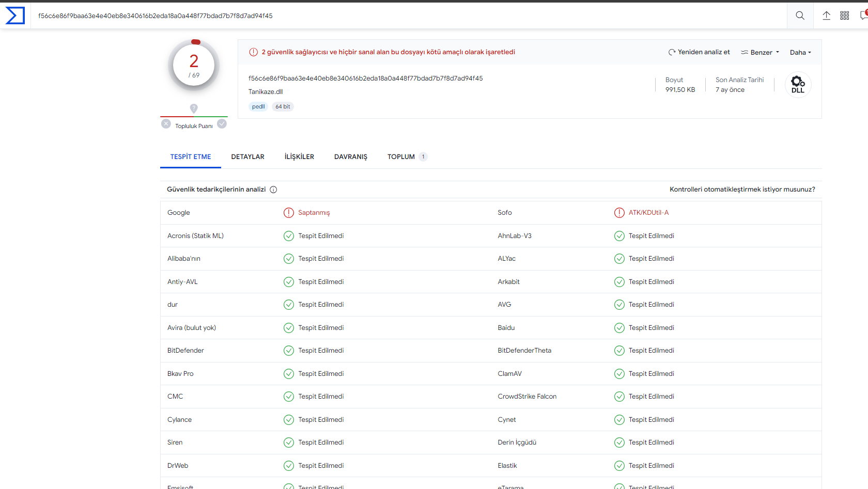This screenshot has width=868, height=489.
Task: Open the Daha dropdown menu
Action: pos(800,52)
